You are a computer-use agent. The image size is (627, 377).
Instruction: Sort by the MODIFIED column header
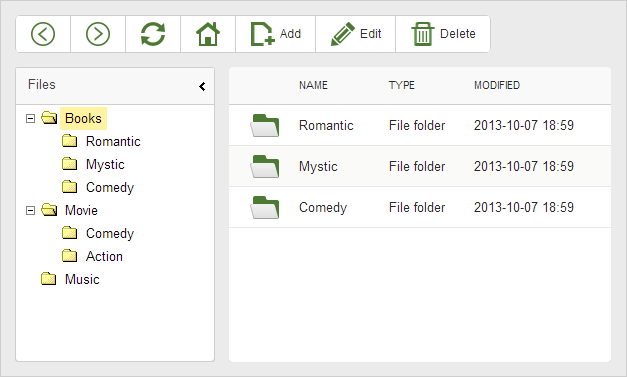coord(497,85)
